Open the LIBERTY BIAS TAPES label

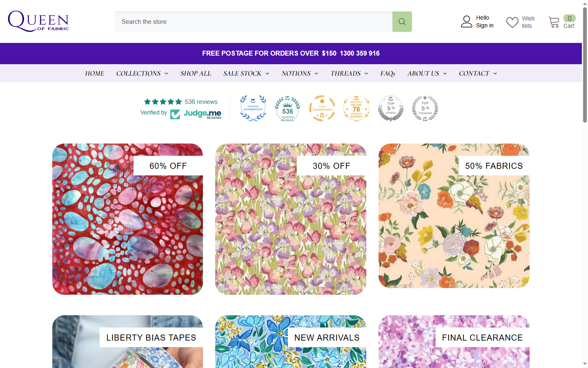151,338
